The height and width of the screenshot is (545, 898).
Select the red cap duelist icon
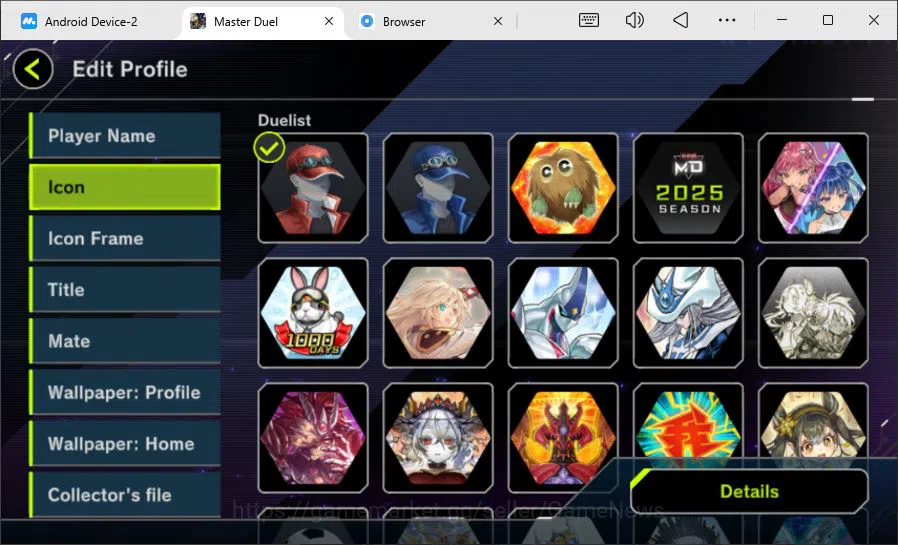(313, 188)
